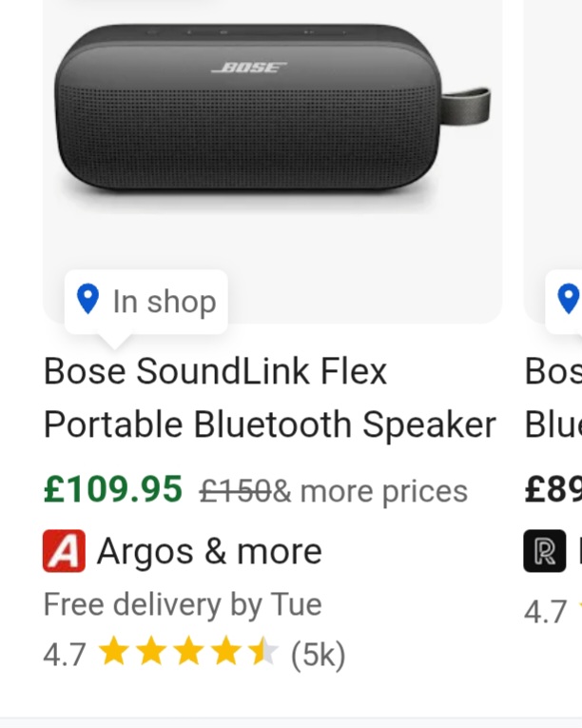582x728 pixels.
Task: Show more prices for the Bose speaker
Action: (x=371, y=491)
